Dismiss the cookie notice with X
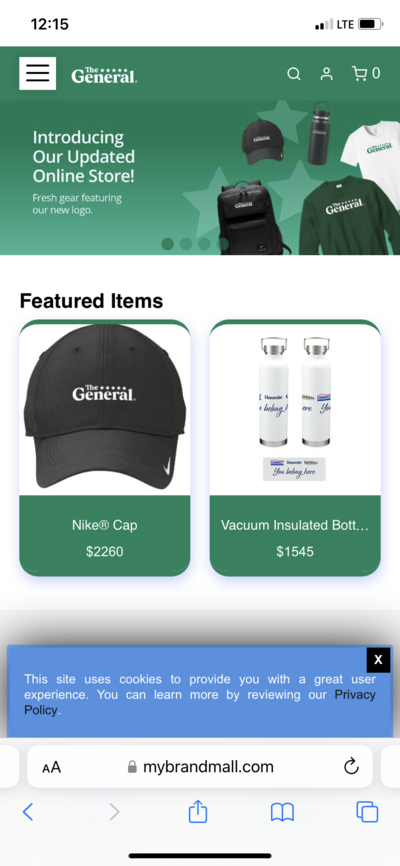The image size is (400, 866). [378, 659]
